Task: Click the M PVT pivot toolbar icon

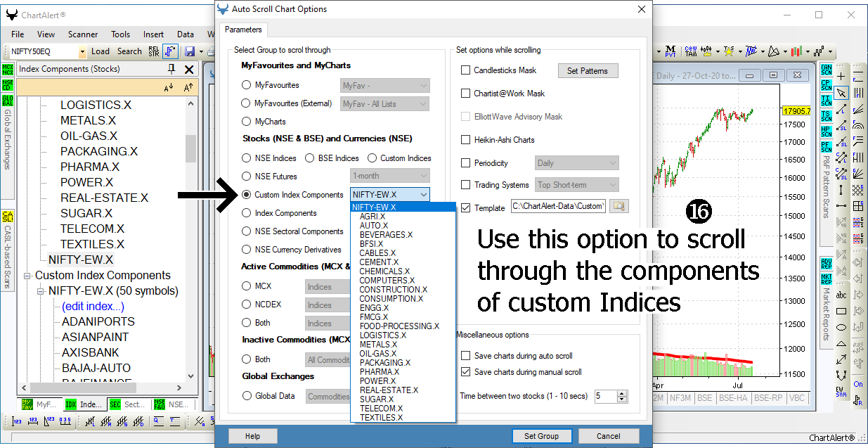Action: pos(671,51)
